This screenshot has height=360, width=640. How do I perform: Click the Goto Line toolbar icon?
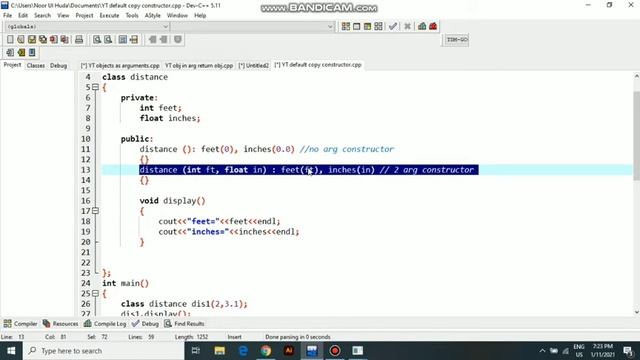click(x=134, y=39)
